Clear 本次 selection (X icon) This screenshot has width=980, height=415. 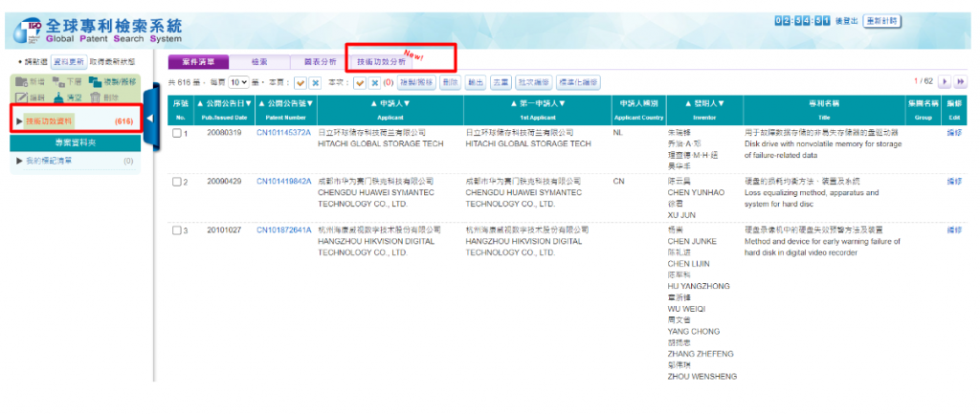[374, 82]
